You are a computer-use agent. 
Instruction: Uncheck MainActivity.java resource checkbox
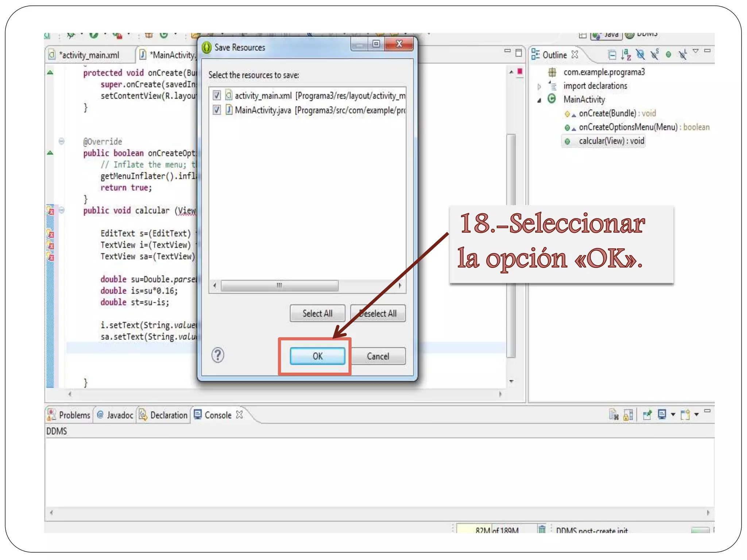click(217, 110)
